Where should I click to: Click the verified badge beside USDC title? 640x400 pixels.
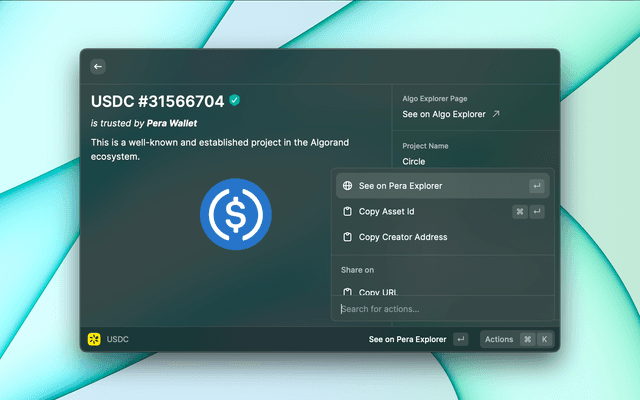coord(235,101)
